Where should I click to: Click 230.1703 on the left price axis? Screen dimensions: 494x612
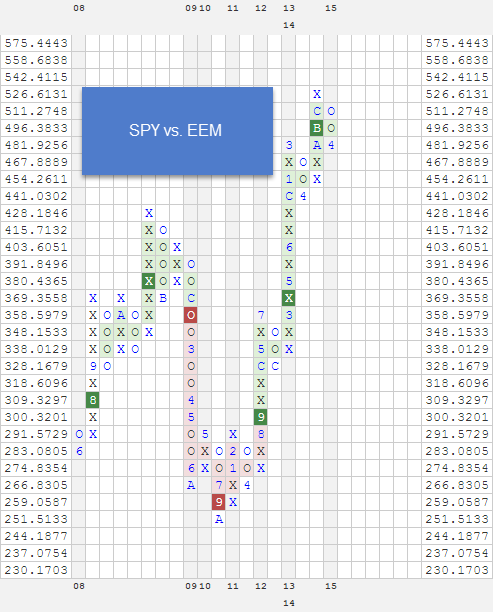tap(36, 570)
